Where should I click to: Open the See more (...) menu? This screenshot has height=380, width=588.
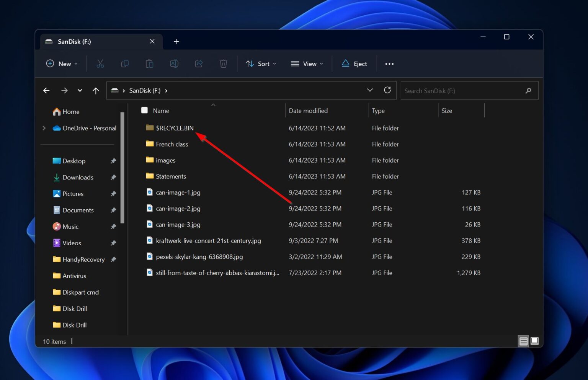pos(389,64)
